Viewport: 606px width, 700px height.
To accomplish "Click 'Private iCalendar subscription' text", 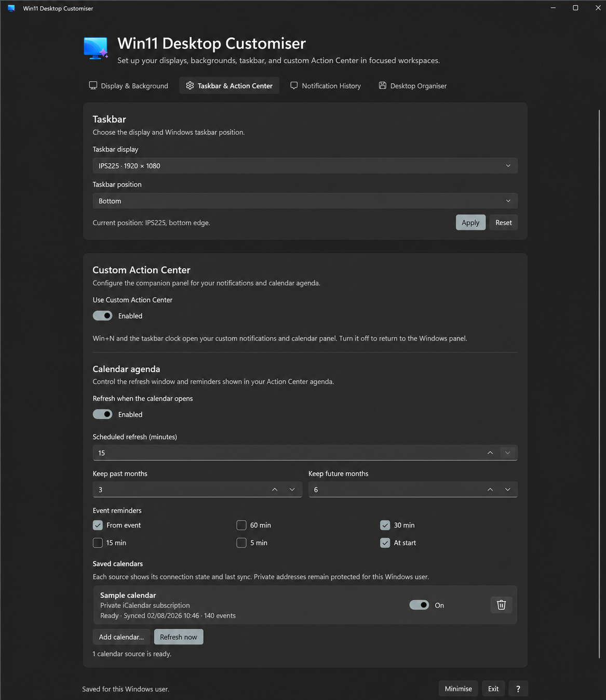I will [145, 605].
